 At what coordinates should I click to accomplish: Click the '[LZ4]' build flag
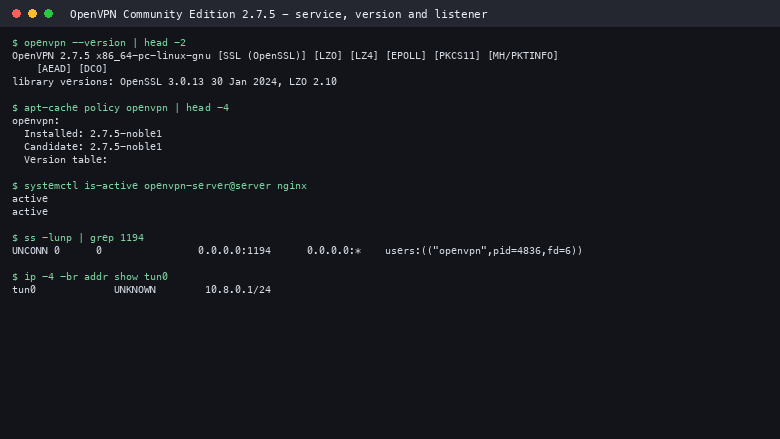click(x=364, y=56)
